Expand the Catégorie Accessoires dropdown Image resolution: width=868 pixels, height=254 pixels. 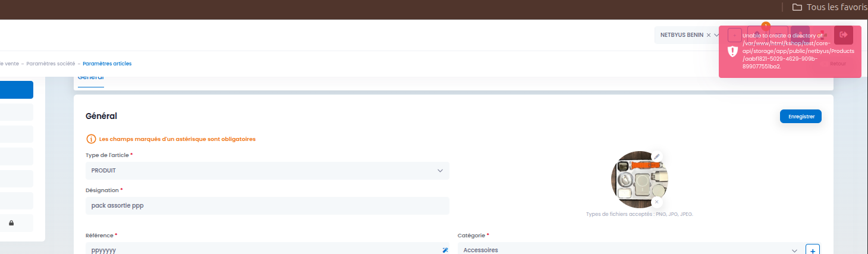tap(629, 249)
